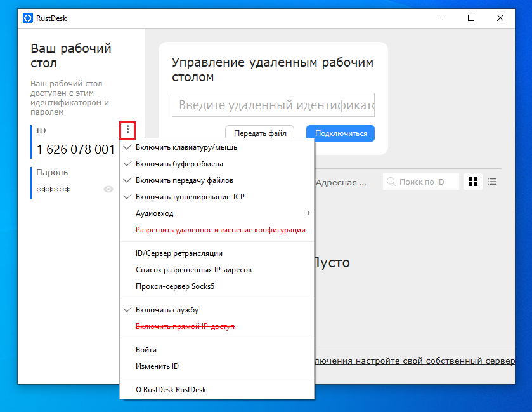Toggle Включить буфер обмена option

tap(217, 164)
